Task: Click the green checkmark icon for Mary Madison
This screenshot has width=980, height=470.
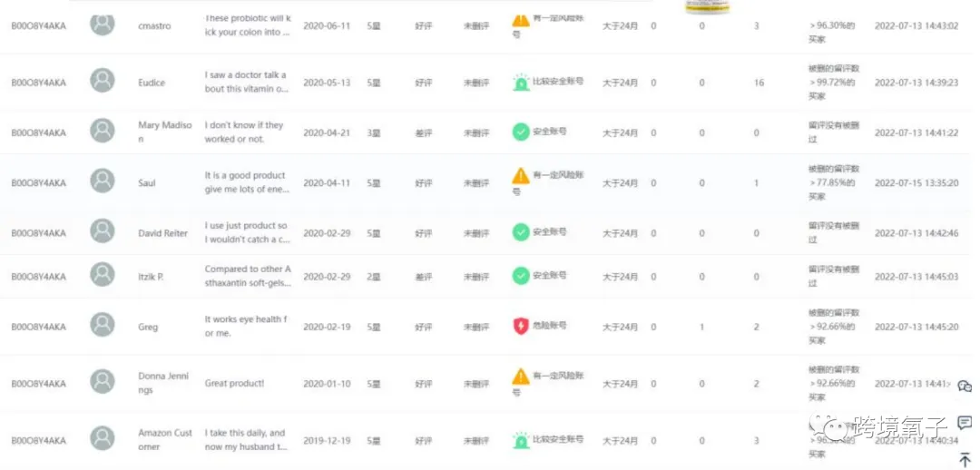Action: click(x=521, y=132)
